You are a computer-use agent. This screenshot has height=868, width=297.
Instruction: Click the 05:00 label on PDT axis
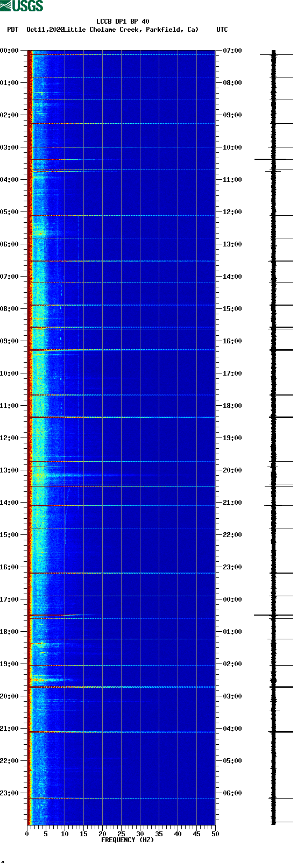10,212
